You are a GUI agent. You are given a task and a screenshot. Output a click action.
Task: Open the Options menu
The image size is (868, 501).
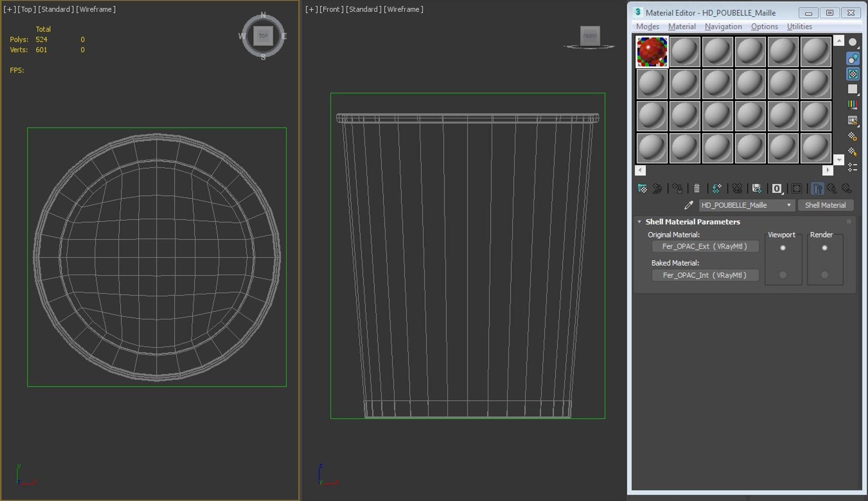coord(764,26)
